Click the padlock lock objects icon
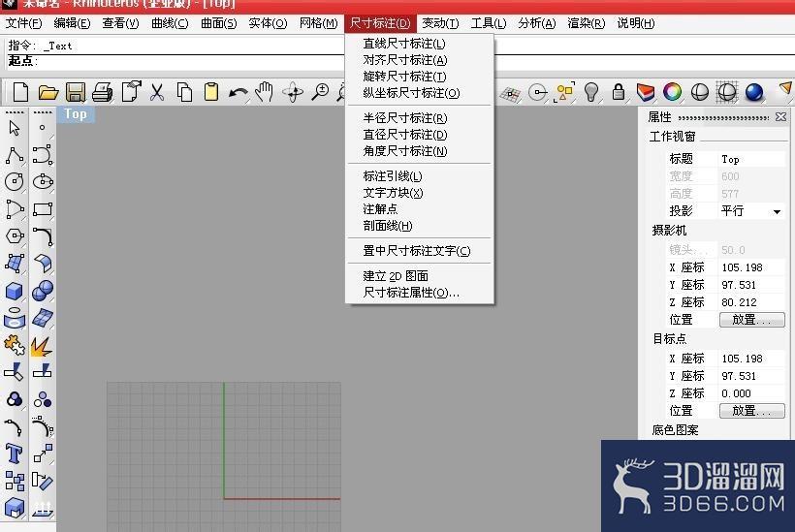Screen dimensions: 795x532 point(618,92)
